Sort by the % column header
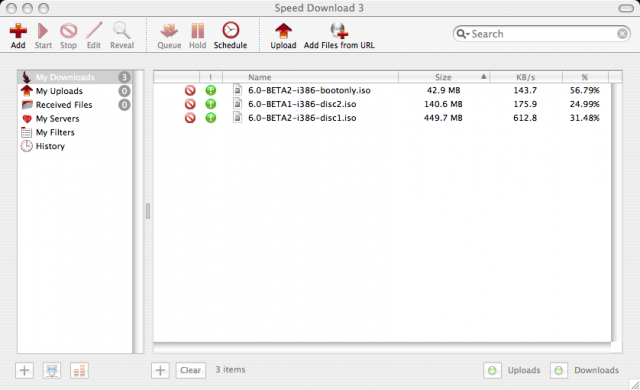This screenshot has height=390, width=640. click(585, 77)
